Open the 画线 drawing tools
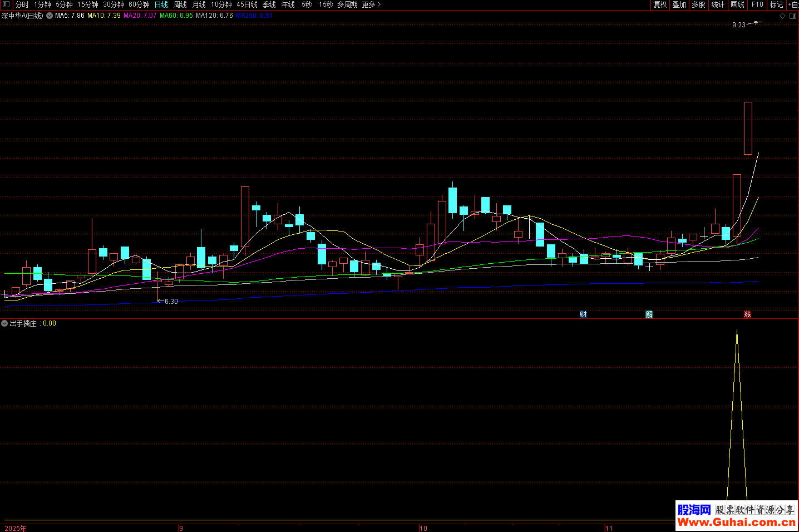 (x=737, y=4)
